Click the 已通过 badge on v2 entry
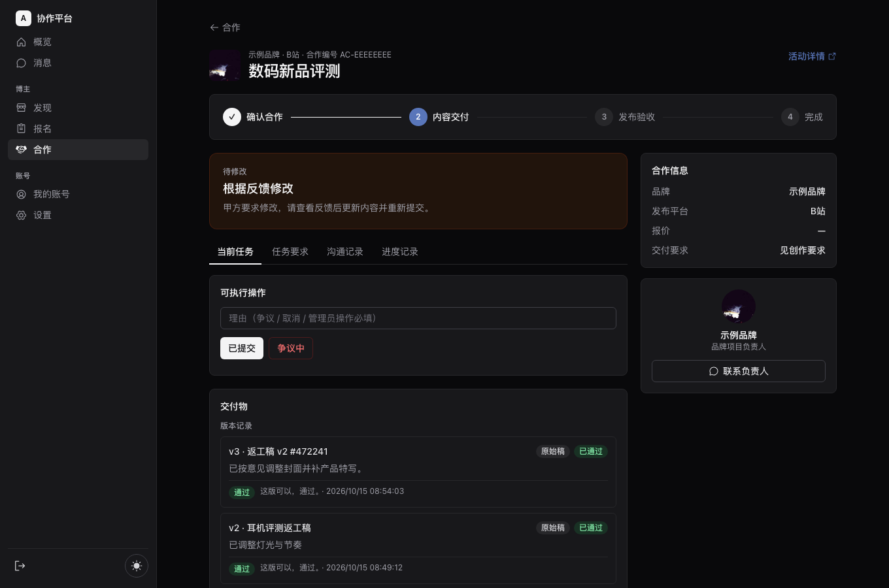 (591, 528)
